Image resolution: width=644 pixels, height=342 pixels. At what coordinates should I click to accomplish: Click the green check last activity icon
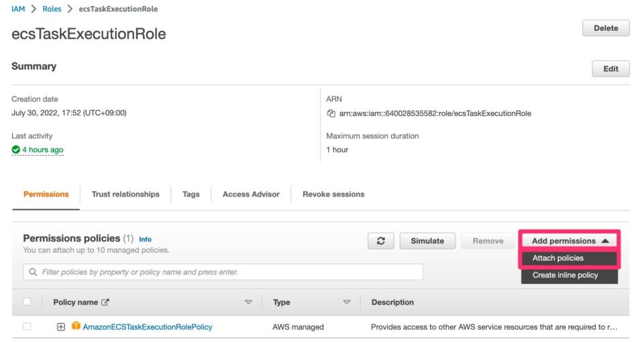tap(16, 150)
